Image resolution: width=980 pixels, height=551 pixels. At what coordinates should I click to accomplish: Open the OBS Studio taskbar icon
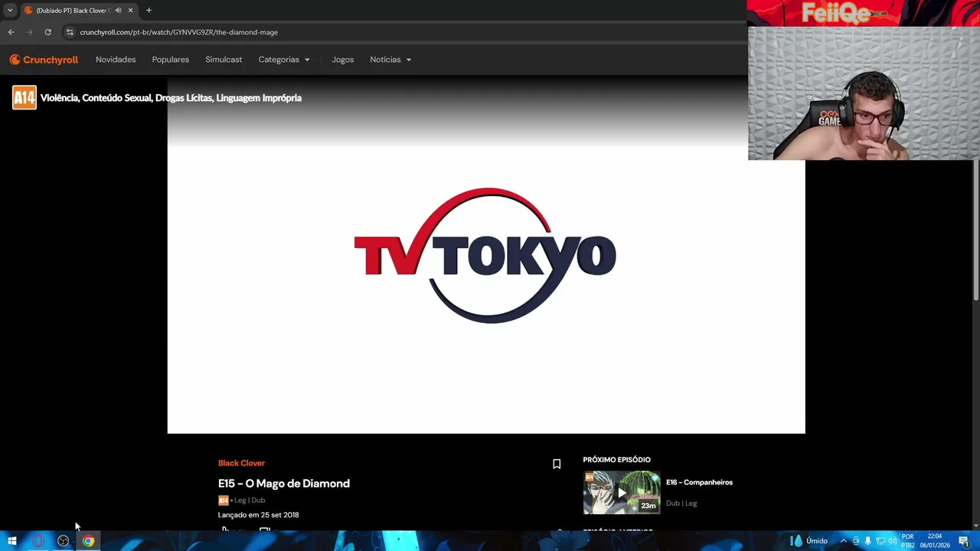coord(64,541)
